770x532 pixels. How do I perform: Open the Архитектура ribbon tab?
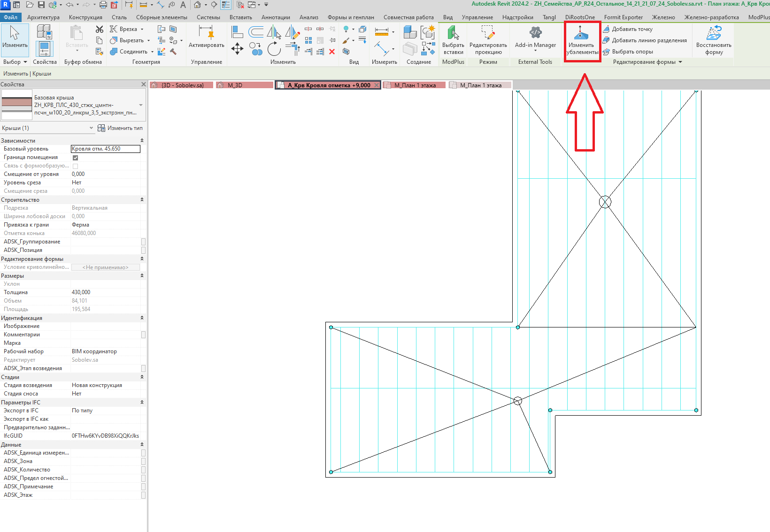[43, 17]
